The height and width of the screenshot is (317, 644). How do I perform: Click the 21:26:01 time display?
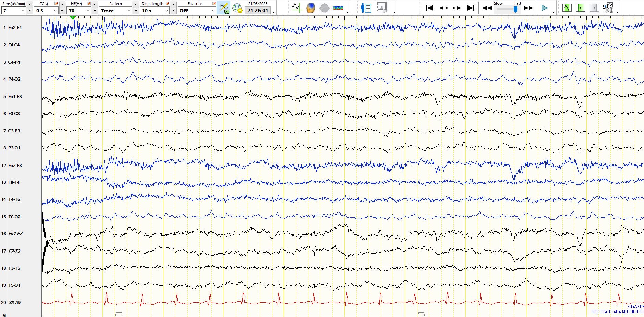(x=258, y=11)
